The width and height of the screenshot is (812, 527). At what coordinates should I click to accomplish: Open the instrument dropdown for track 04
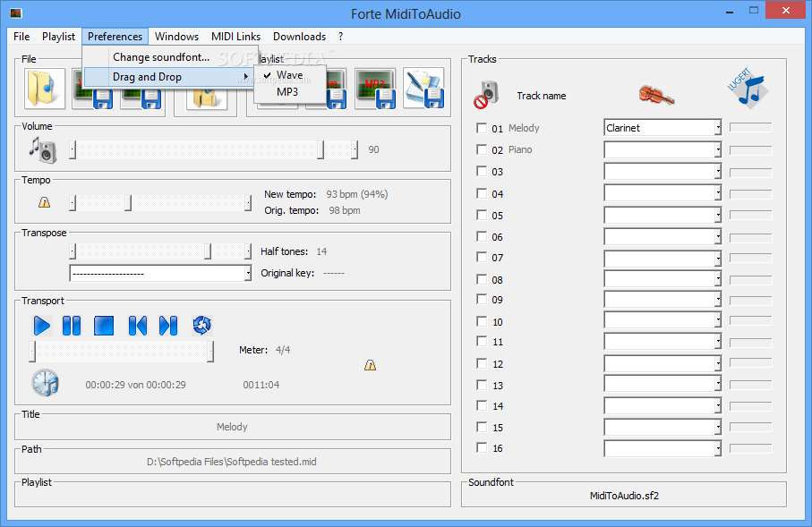(x=718, y=193)
